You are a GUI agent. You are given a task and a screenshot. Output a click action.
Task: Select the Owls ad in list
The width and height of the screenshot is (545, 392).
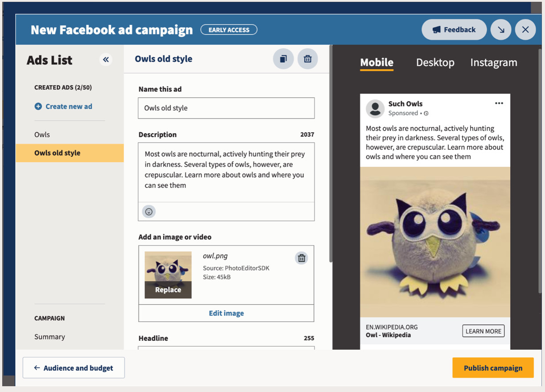tap(42, 135)
